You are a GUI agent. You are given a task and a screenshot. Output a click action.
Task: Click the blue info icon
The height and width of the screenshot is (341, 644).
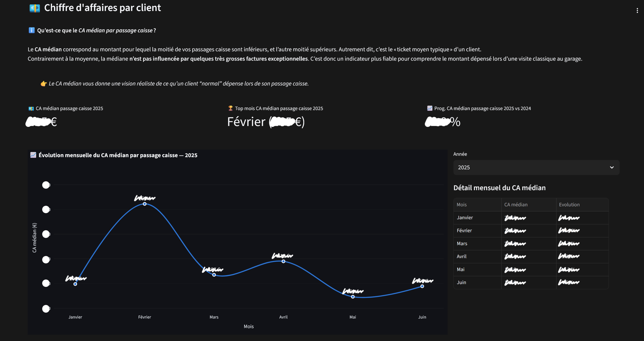[32, 30]
